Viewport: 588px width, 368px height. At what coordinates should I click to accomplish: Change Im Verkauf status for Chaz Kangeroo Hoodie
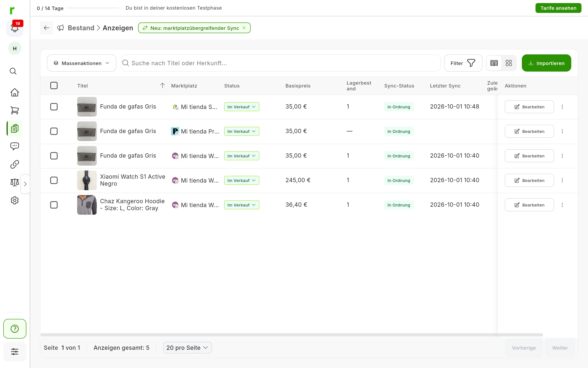click(x=242, y=205)
